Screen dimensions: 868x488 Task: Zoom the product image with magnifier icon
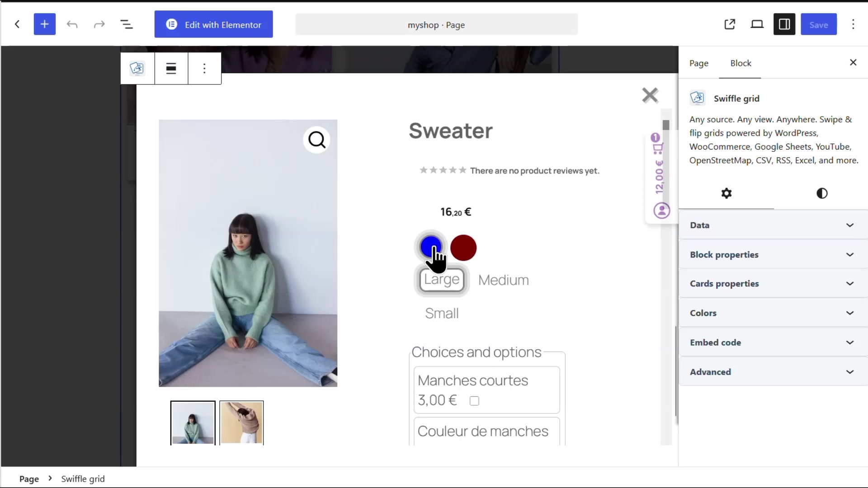316,140
